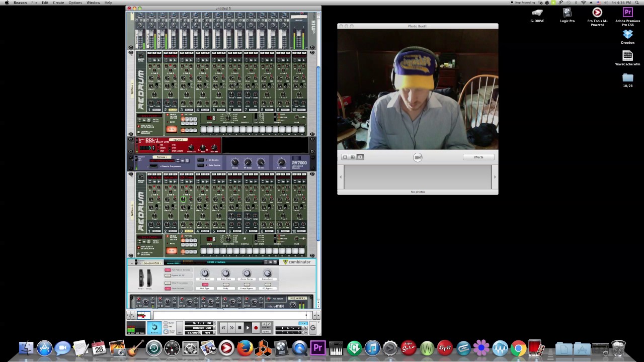This screenshot has height=362, width=644.
Task: Step RV7000 patches with the up/down arrows
Action: tap(178, 160)
